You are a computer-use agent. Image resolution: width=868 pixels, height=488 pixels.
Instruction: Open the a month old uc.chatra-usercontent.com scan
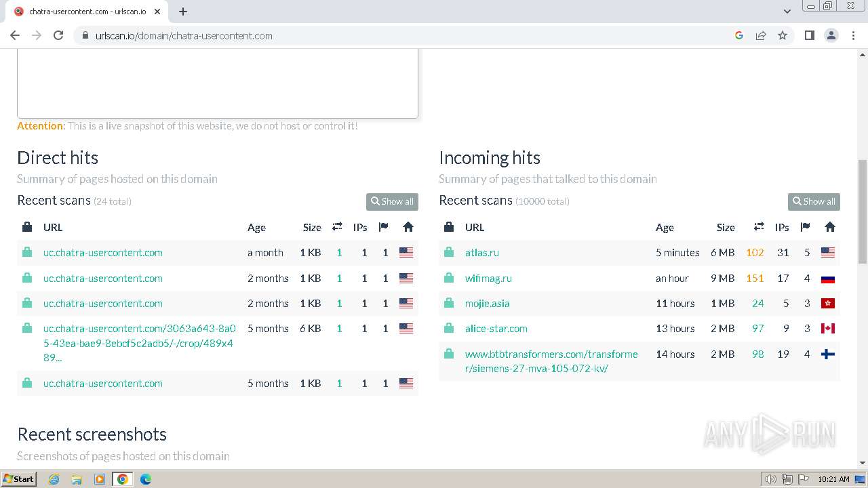click(103, 253)
